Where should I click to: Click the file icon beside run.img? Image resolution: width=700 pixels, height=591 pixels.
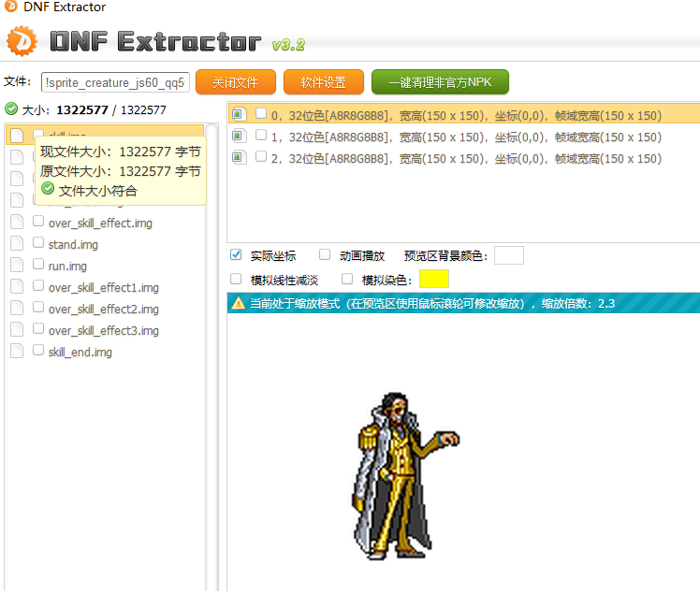(x=17, y=265)
